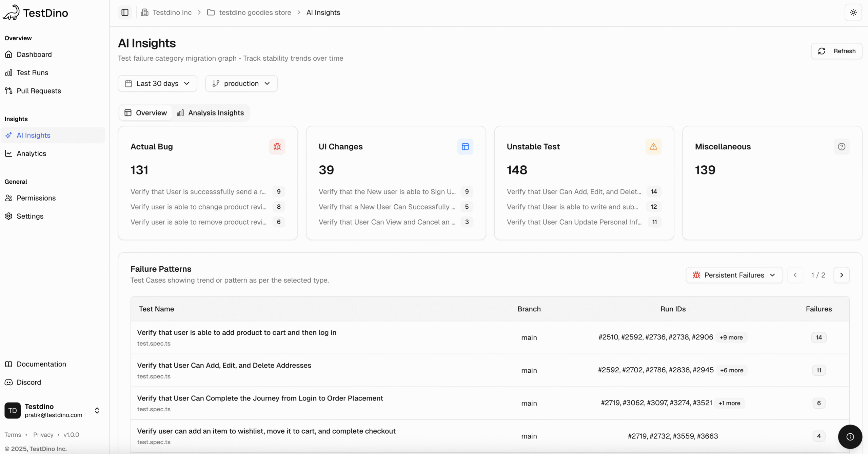The image size is (868, 454).
Task: Click the calendar icon in date range selector
Action: tap(129, 83)
